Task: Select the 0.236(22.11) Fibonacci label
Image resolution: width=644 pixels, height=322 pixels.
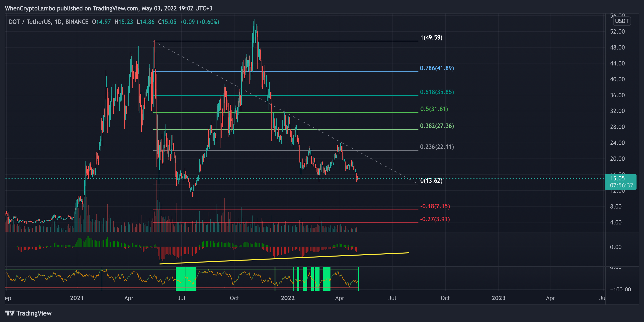Action: pos(437,147)
